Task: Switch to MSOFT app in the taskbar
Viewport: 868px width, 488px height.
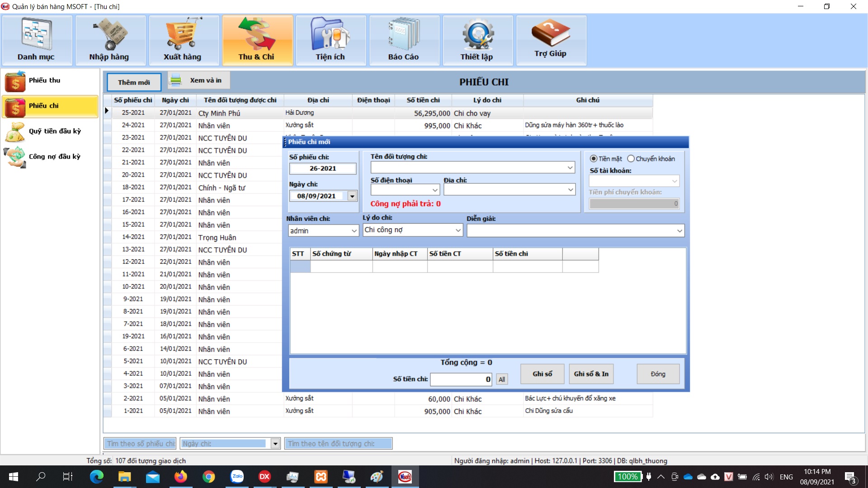Action: 405,477
